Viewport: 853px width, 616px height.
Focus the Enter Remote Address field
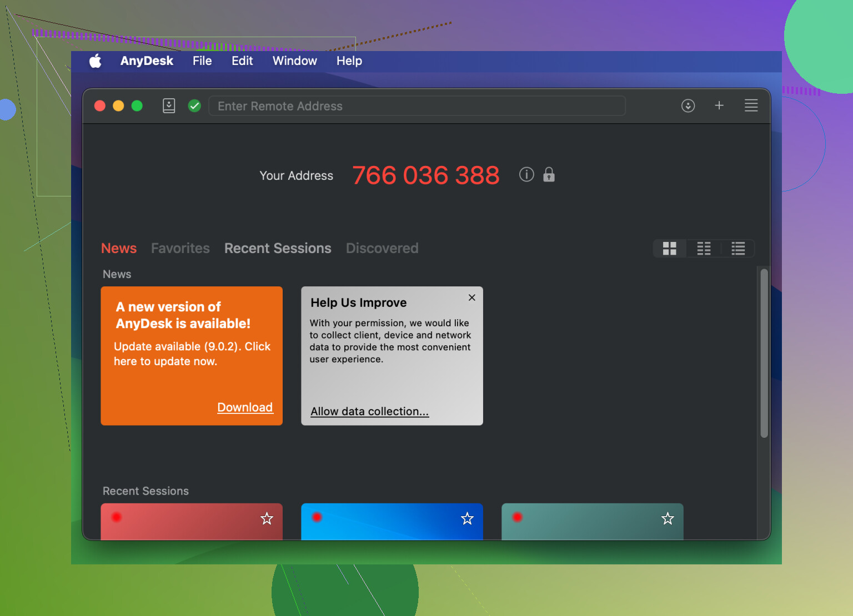pyautogui.click(x=417, y=105)
